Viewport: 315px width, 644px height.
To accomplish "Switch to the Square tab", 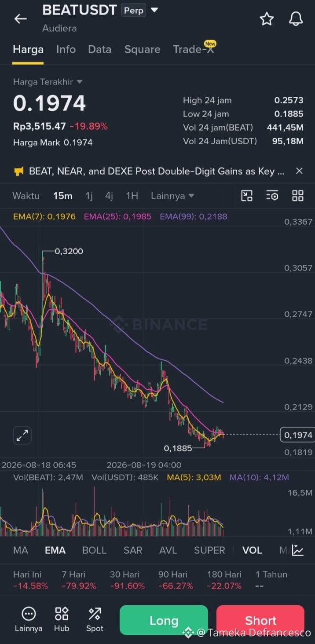I will click(142, 49).
